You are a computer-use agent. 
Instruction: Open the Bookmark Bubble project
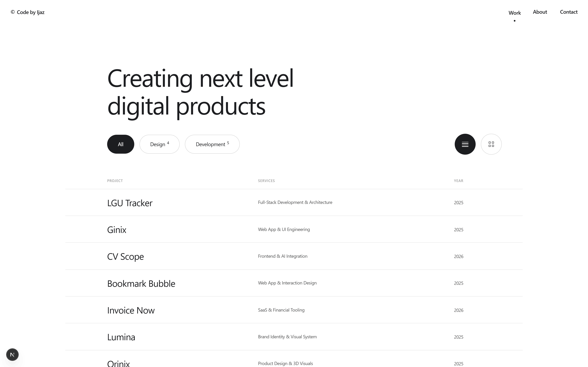[x=294, y=283]
